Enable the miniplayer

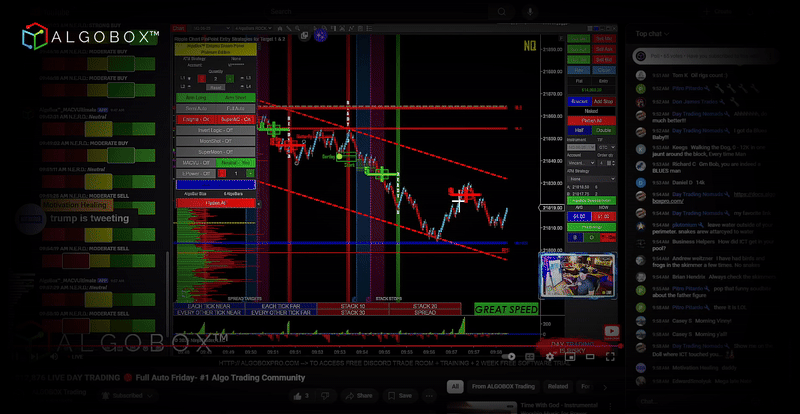click(568, 356)
